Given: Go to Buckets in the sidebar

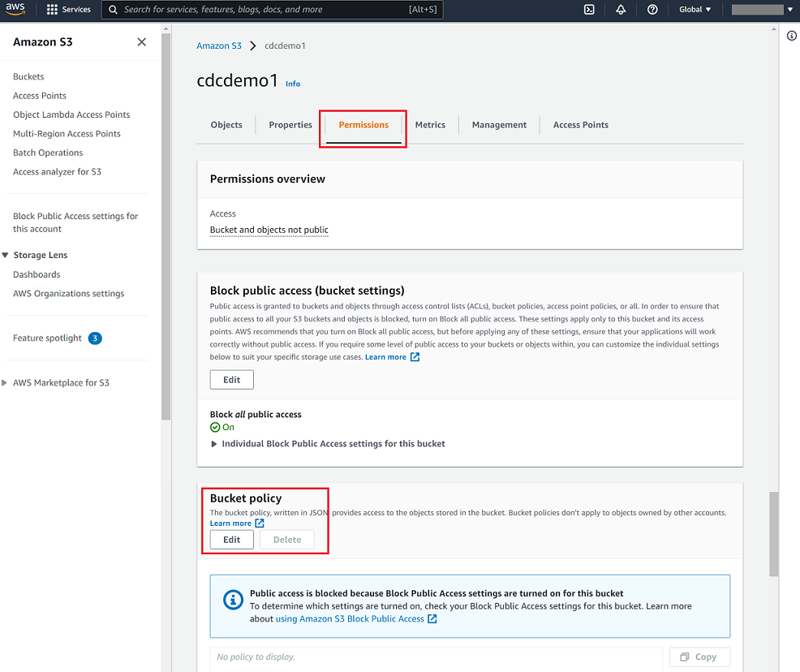Looking at the screenshot, I should 28,77.
